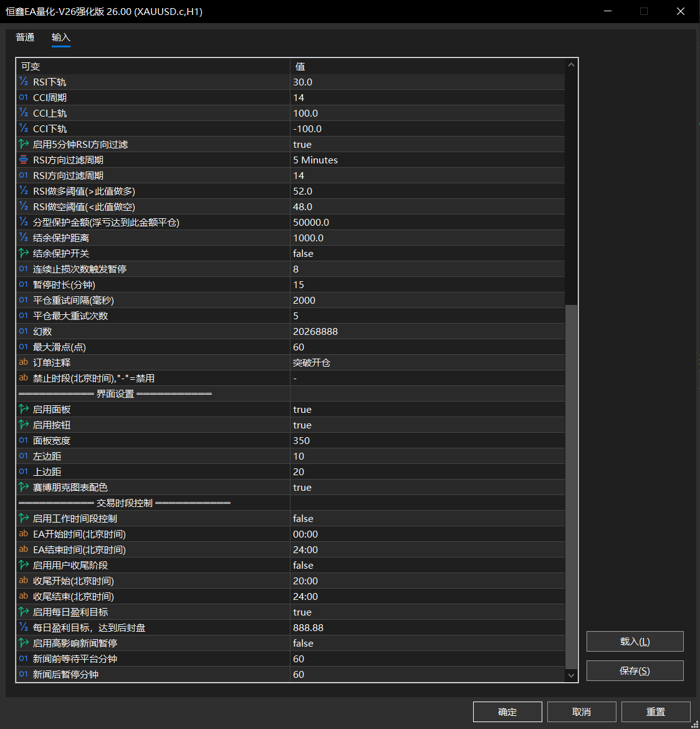Click the 取消 button
Image resolution: width=700 pixels, height=729 pixels.
tap(582, 712)
